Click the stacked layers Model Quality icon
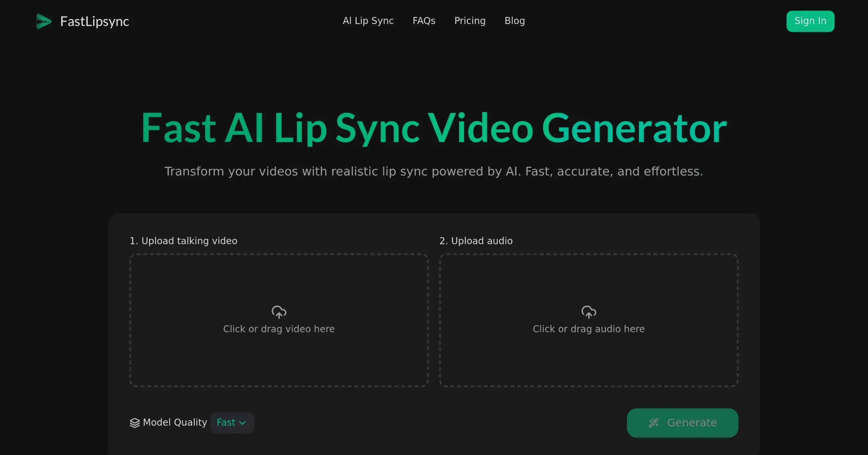This screenshot has width=868, height=455. [135, 422]
